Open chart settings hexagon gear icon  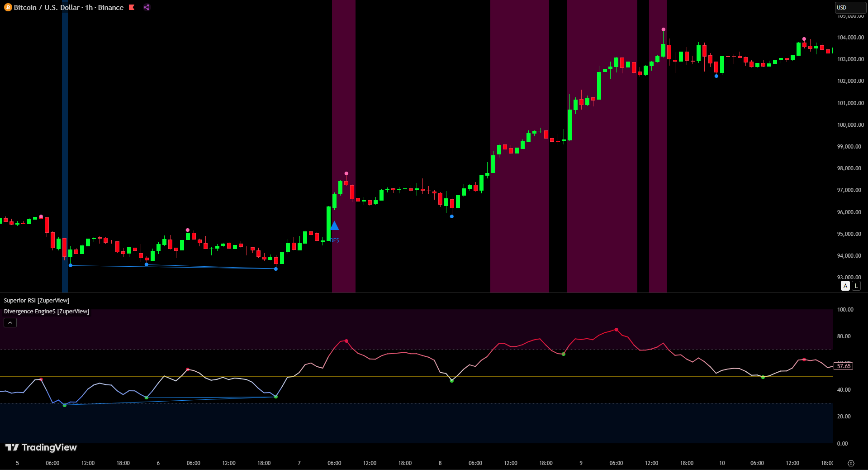(x=851, y=463)
